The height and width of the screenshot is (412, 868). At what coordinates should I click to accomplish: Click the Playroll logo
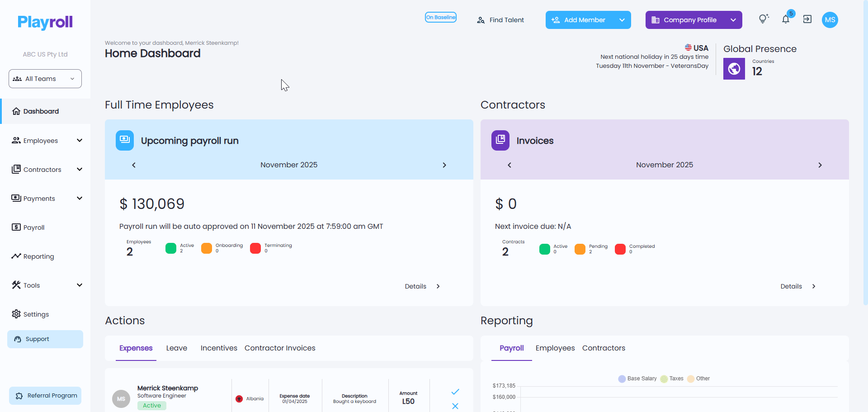coord(45,22)
